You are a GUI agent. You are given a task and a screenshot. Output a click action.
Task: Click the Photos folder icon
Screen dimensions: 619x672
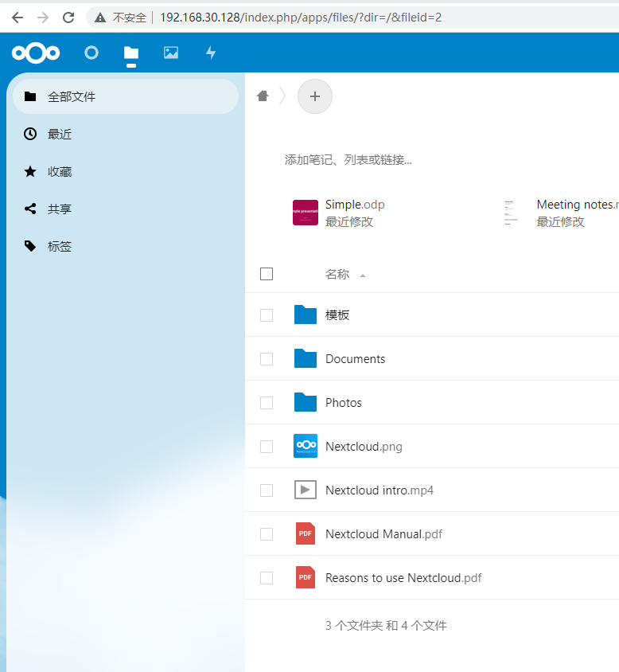pyautogui.click(x=306, y=402)
